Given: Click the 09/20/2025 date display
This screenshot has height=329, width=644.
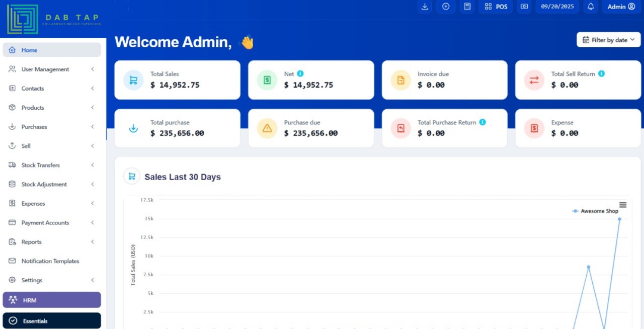Looking at the screenshot, I should click(x=557, y=7).
